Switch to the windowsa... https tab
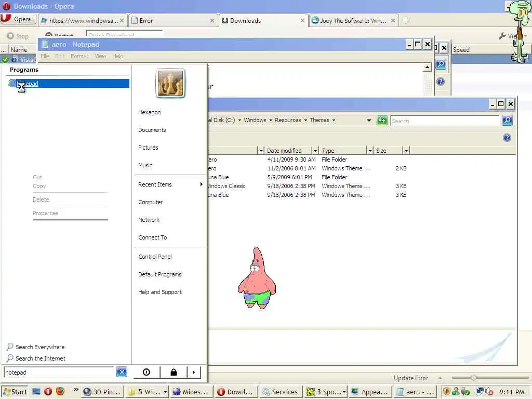 point(83,21)
